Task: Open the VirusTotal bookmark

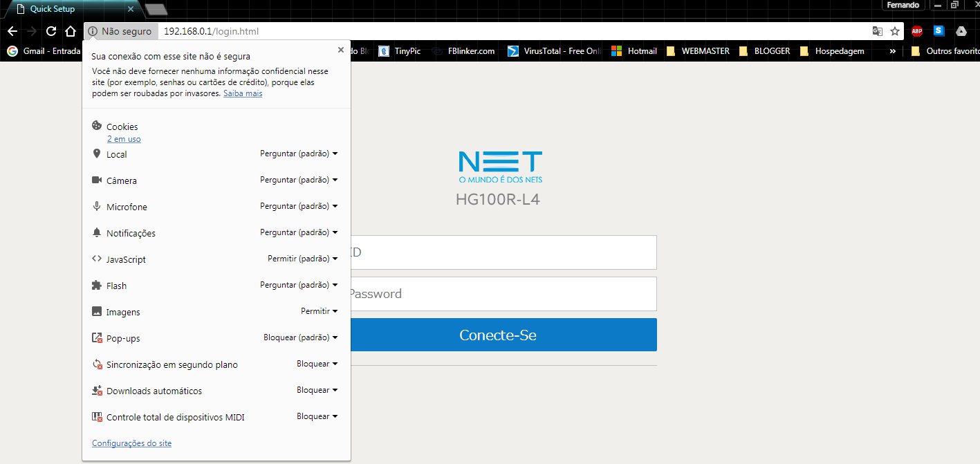Action: coord(555,51)
